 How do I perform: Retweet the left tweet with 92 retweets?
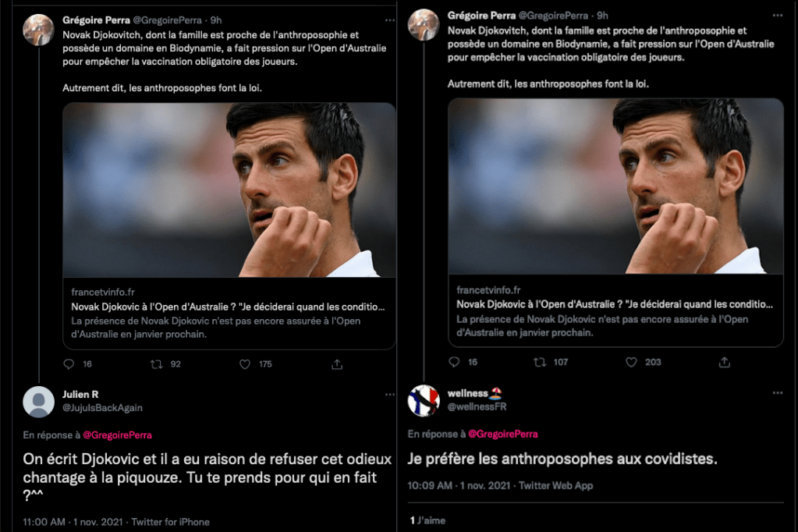[156, 364]
